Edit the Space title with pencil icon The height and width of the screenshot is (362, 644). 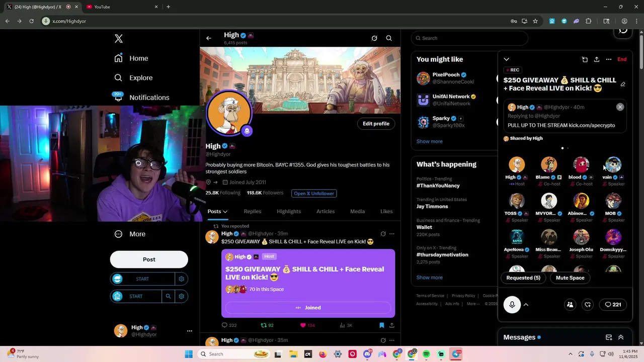623,84
